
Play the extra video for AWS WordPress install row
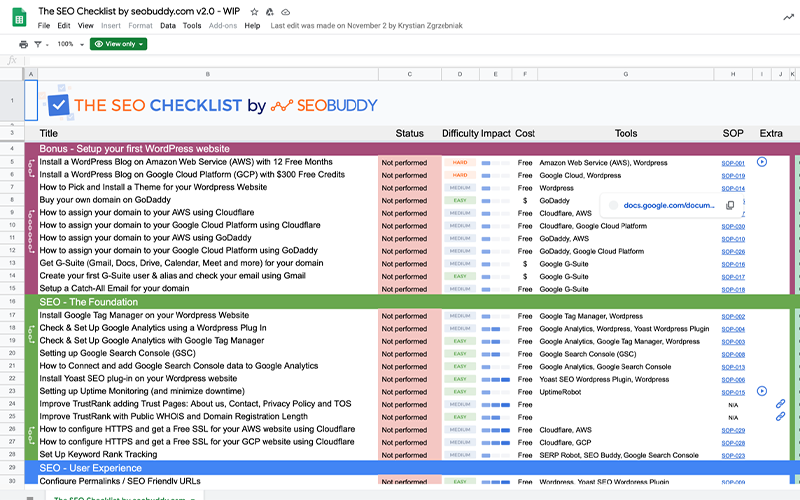click(x=762, y=162)
